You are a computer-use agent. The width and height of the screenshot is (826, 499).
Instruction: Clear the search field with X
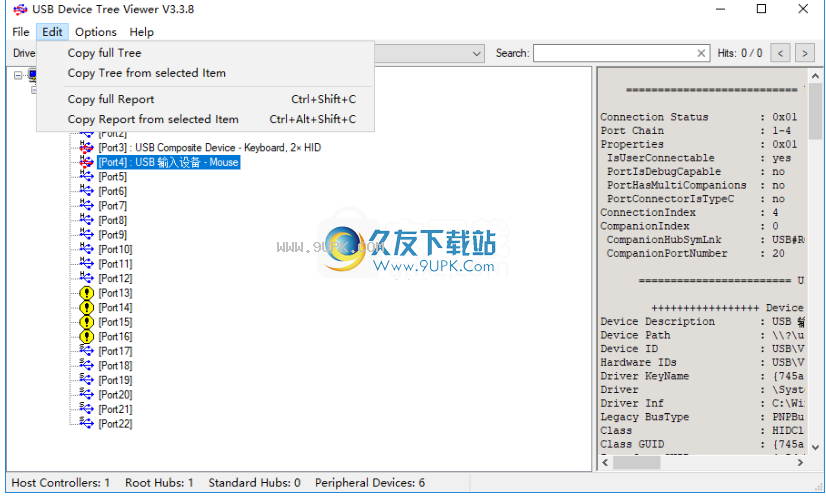701,53
